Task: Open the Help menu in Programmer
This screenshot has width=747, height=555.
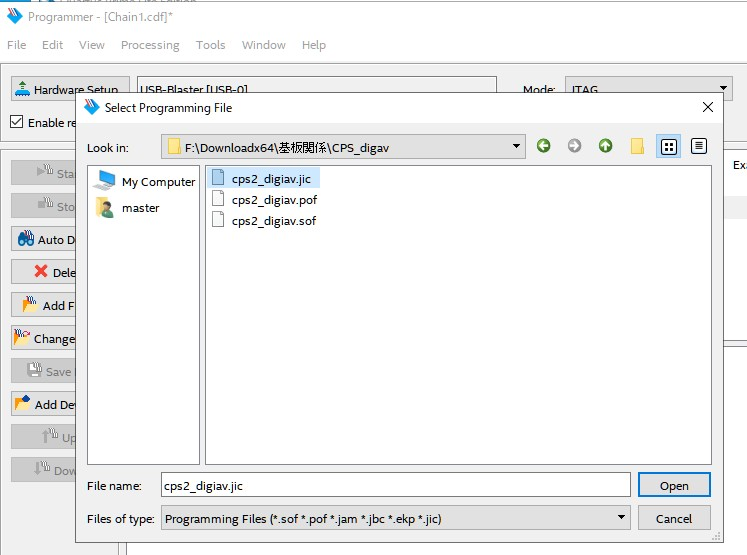Action: [313, 45]
